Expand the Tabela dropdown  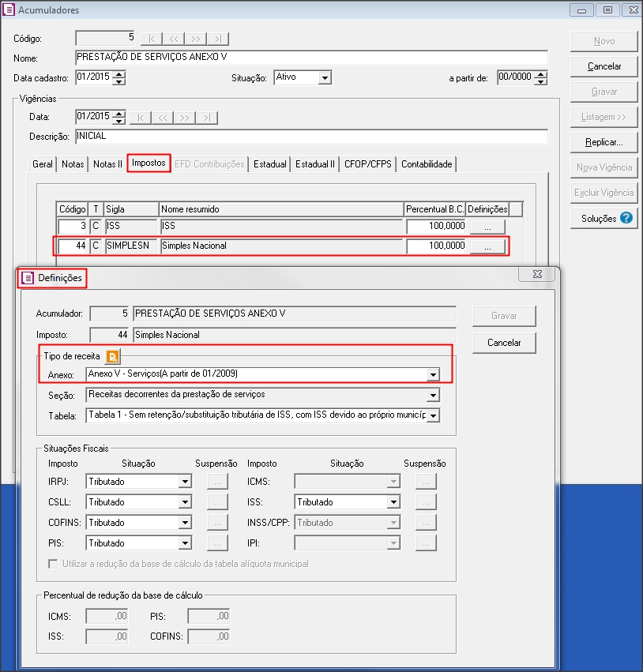pos(433,415)
